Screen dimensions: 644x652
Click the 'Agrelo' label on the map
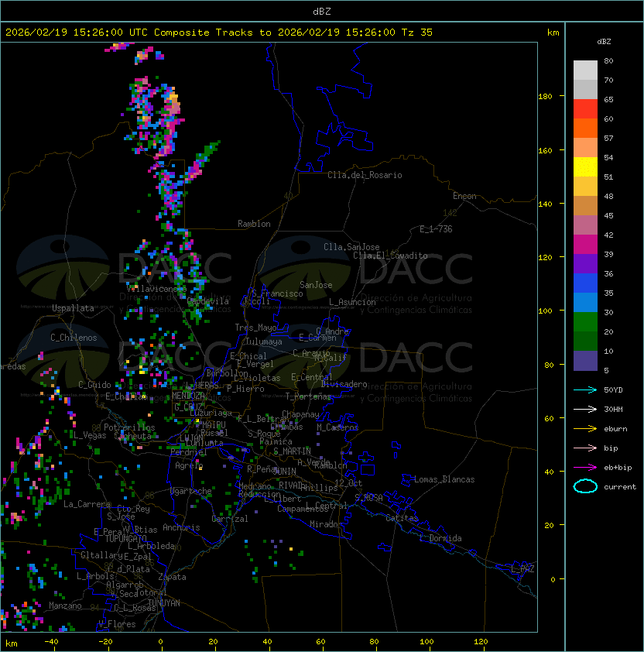tap(189, 465)
